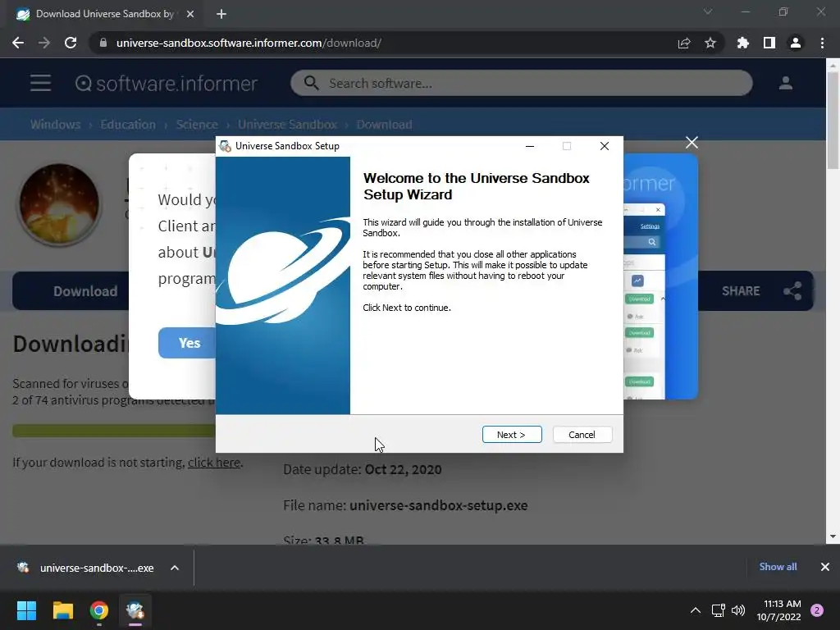
Task: Show all downloads
Action: tap(778, 567)
